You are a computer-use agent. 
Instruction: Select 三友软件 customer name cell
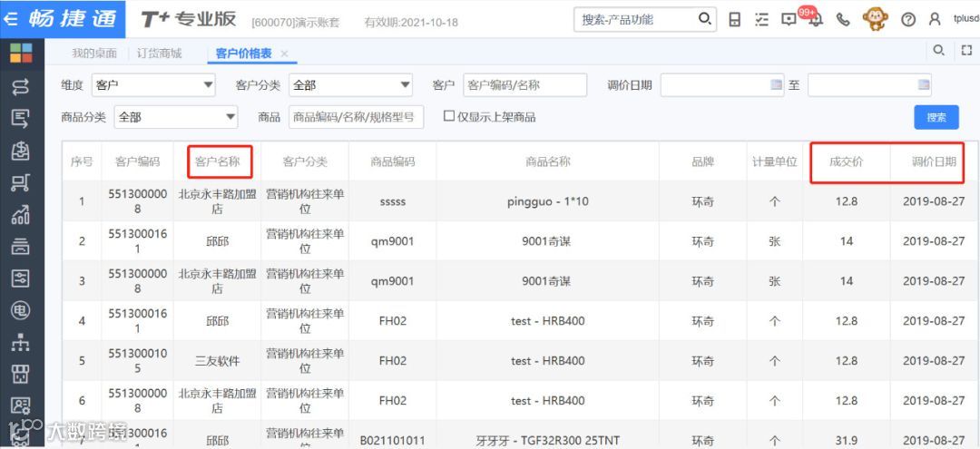[218, 361]
